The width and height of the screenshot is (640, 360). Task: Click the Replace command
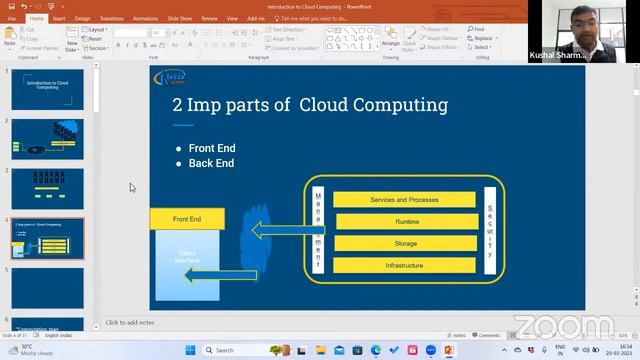(x=482, y=38)
